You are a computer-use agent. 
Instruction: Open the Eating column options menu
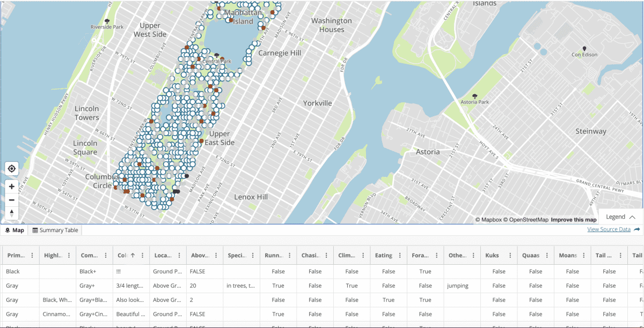(401, 256)
